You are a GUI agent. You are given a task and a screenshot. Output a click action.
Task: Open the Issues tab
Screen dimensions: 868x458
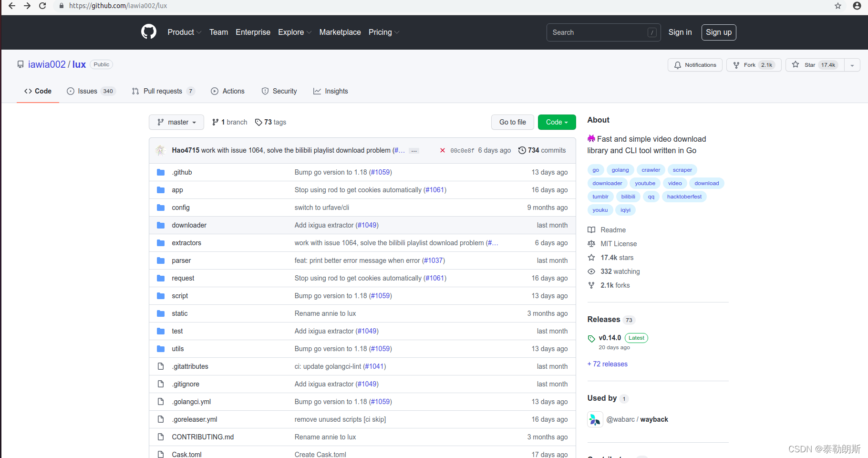91,91
